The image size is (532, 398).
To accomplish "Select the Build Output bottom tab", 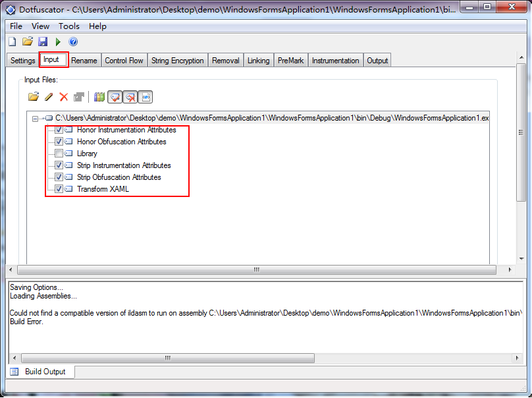I will pos(41,372).
